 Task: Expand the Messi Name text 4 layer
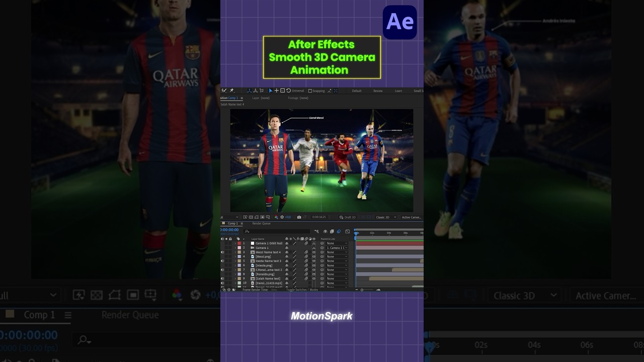[235, 252]
